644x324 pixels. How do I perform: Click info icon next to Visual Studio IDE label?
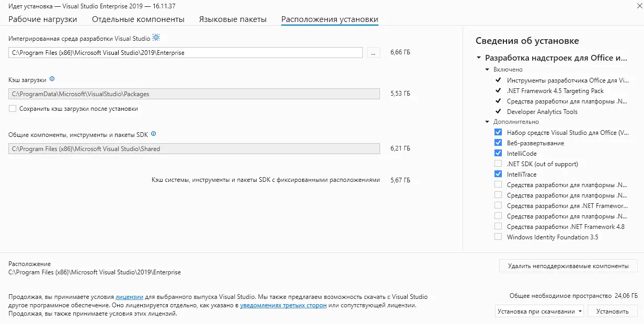[155, 38]
